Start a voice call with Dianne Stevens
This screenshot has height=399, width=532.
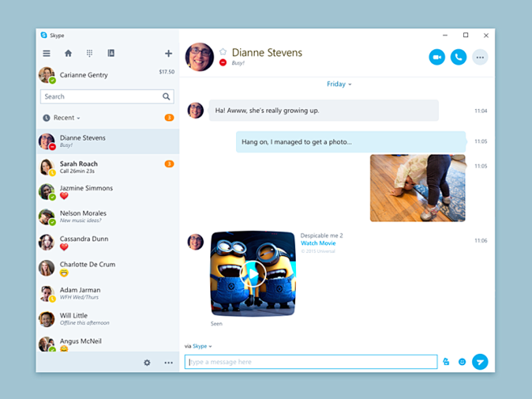click(x=458, y=57)
